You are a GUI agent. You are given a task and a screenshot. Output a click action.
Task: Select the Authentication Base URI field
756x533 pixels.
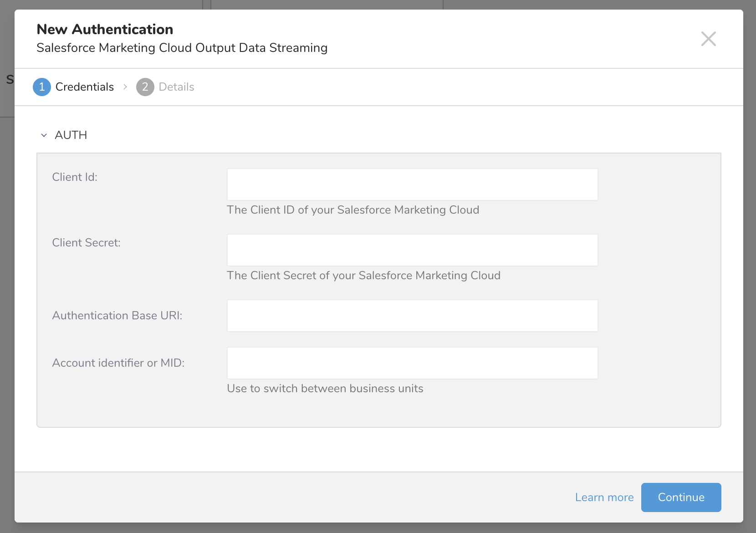[x=412, y=316]
